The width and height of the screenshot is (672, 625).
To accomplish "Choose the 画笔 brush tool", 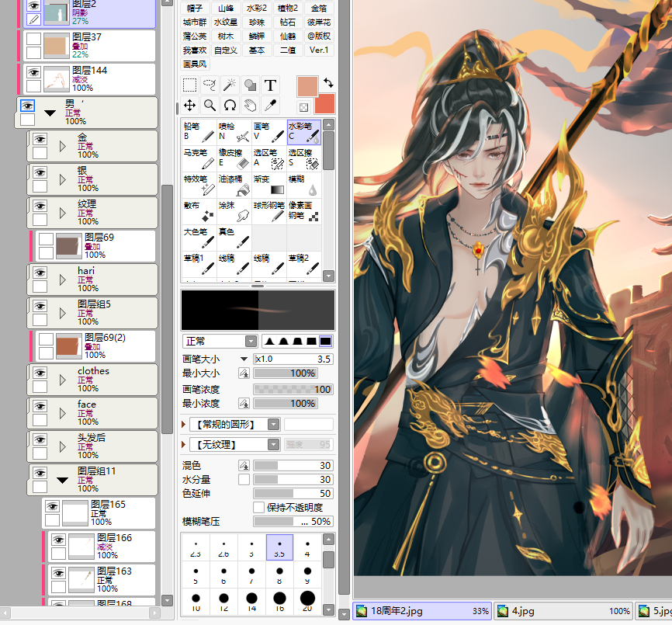I will (268, 132).
